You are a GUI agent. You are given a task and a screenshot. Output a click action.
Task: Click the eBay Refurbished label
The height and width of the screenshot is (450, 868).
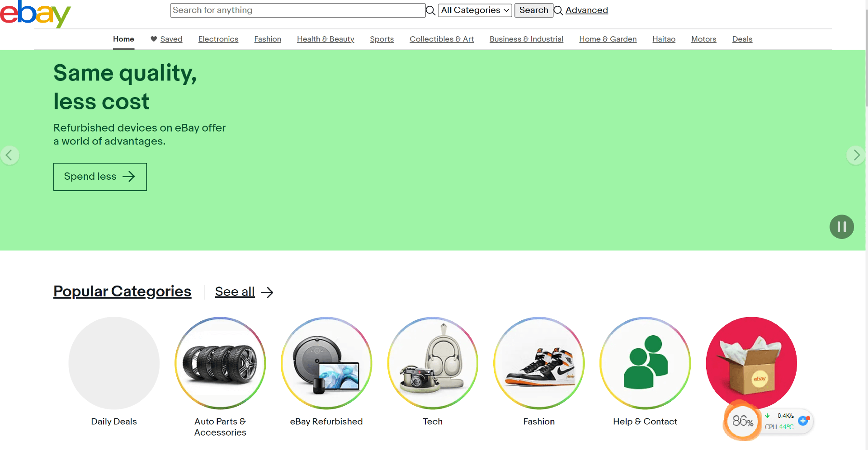326,422
